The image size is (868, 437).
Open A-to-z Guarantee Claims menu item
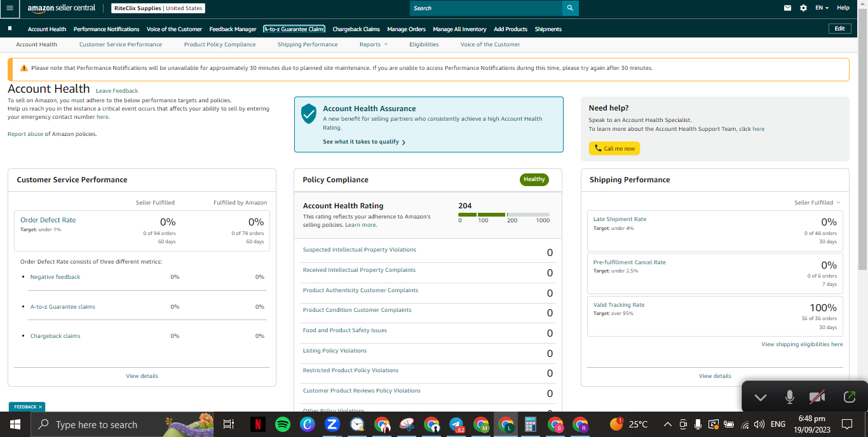coord(294,29)
